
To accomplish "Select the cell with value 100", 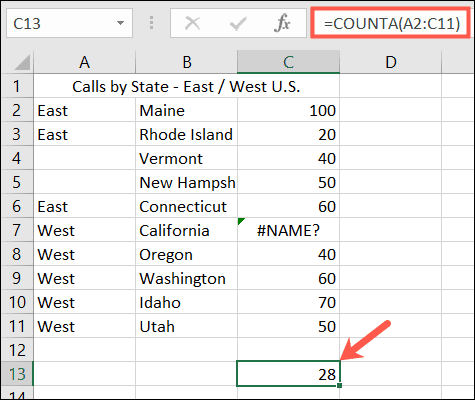I will coord(288,110).
